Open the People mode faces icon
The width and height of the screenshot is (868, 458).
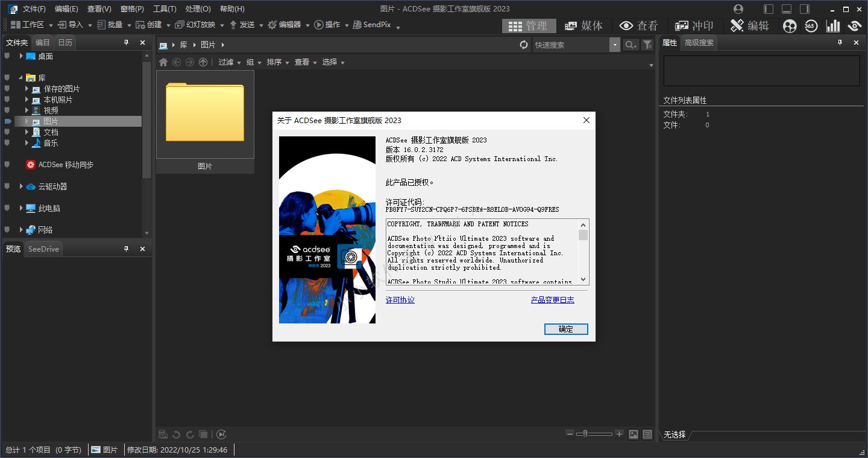click(790, 26)
